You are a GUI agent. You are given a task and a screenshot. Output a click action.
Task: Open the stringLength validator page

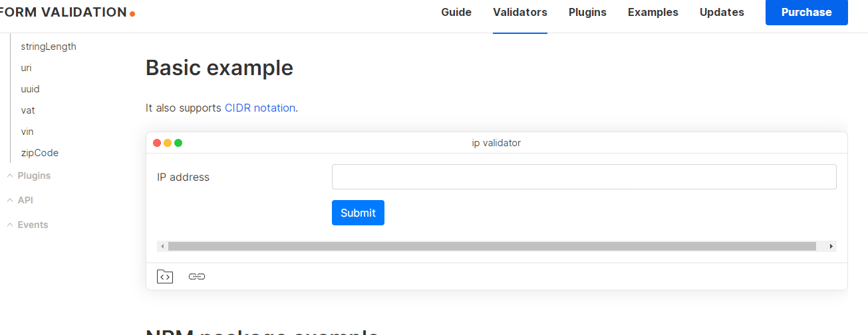[49, 47]
